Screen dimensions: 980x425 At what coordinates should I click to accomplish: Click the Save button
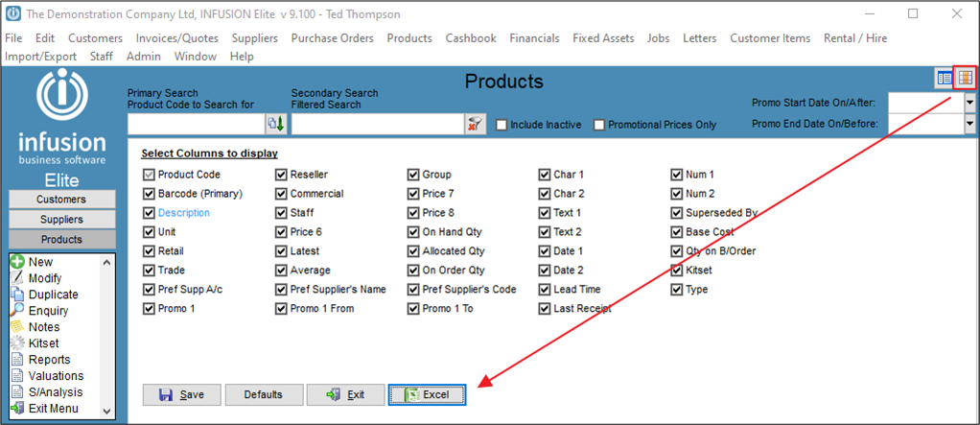(x=182, y=395)
